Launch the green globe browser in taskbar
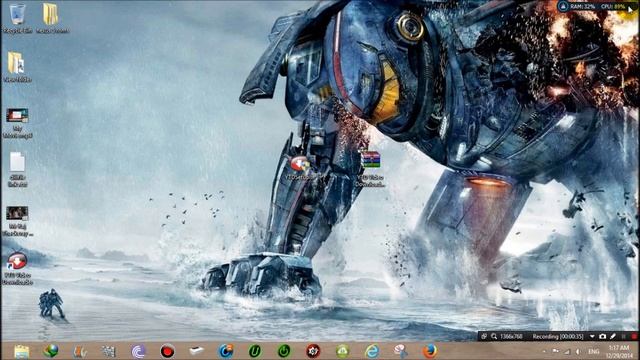The height and width of the screenshot is (360, 640). [51, 351]
